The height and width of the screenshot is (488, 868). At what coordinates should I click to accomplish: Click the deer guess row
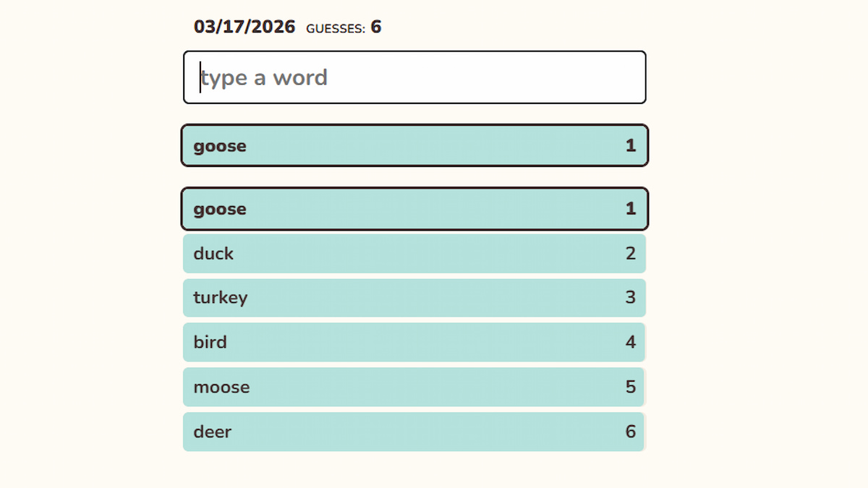tap(414, 432)
